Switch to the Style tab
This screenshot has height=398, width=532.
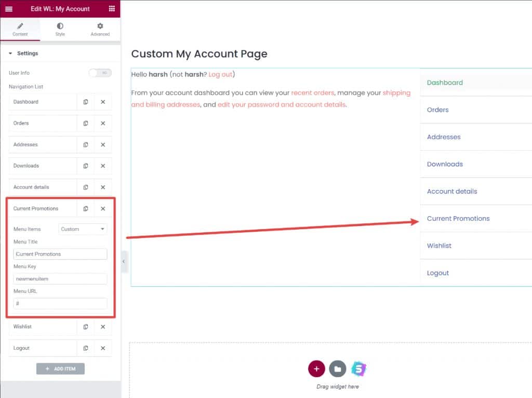pyautogui.click(x=60, y=29)
